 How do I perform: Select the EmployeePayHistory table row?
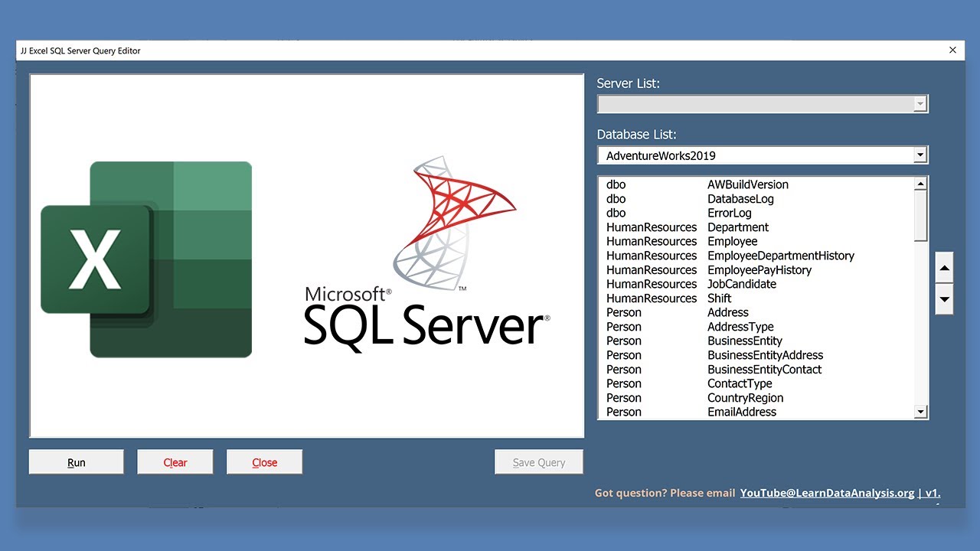click(756, 270)
